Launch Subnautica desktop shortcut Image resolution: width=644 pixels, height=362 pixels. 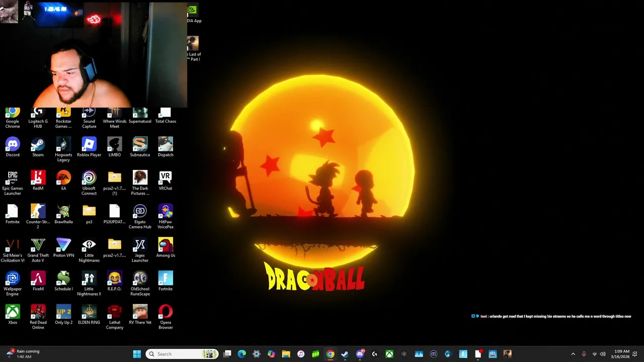click(140, 147)
